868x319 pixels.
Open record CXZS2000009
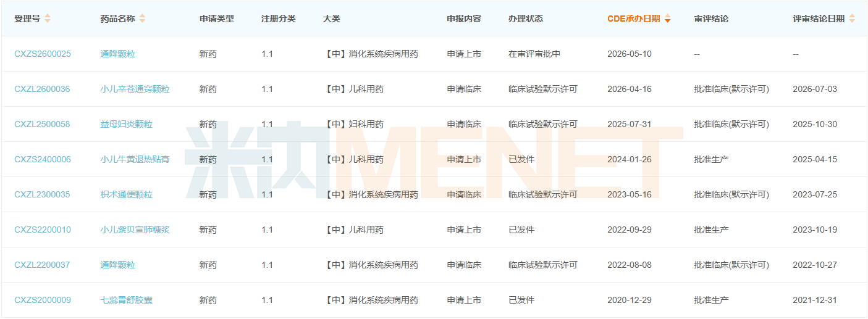pyautogui.click(x=43, y=300)
